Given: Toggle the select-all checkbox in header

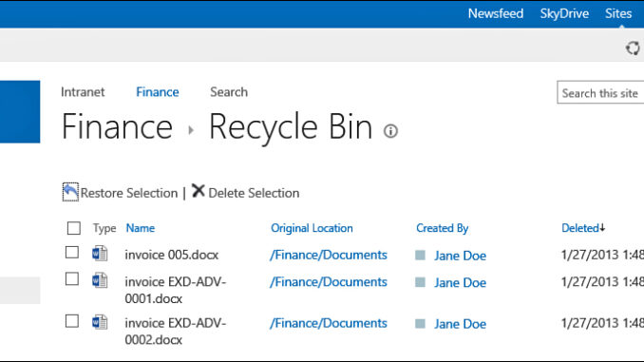Looking at the screenshot, I should point(74,228).
